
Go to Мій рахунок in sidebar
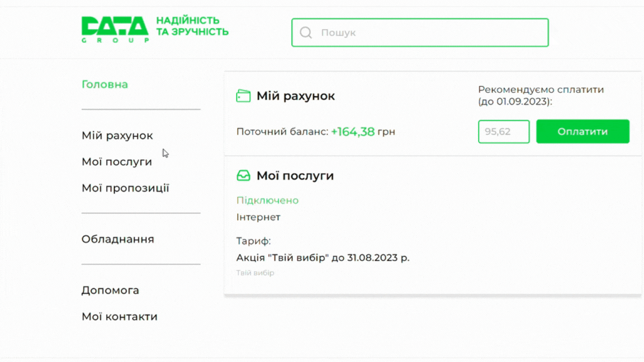point(117,136)
